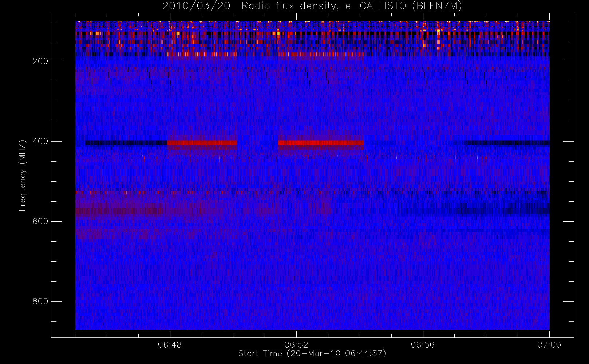Click the 'Frequency (MHZ)' axis label
This screenshot has height=364, width=589.
point(23,175)
